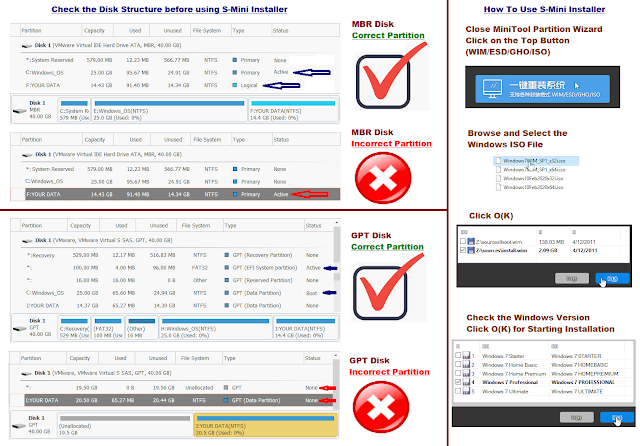Click the drive icon in the GPT disk map with unallocated space
The width and height of the screenshot is (640, 446).
[x=19, y=426]
